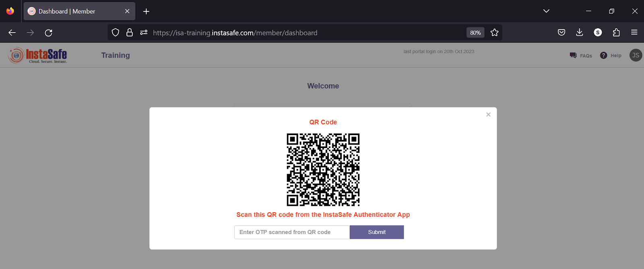Click the FAQs chat bubble icon
The height and width of the screenshot is (269, 644).
pyautogui.click(x=573, y=55)
